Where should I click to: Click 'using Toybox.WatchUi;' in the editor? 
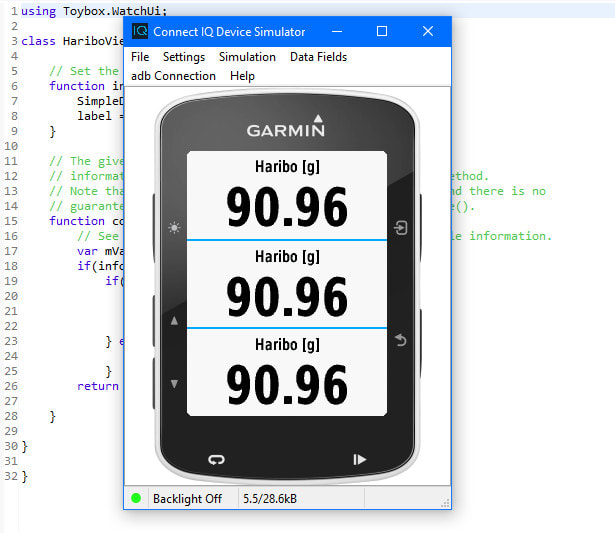(x=94, y=11)
